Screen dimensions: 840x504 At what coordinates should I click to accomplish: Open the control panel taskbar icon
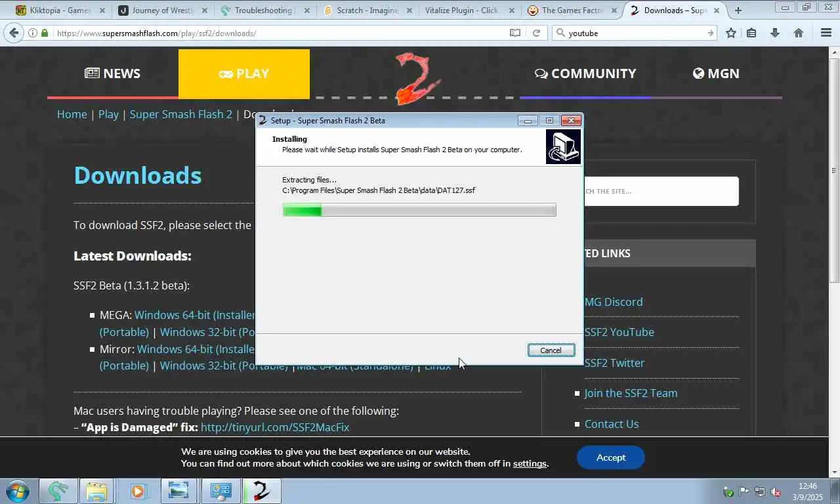click(x=220, y=491)
